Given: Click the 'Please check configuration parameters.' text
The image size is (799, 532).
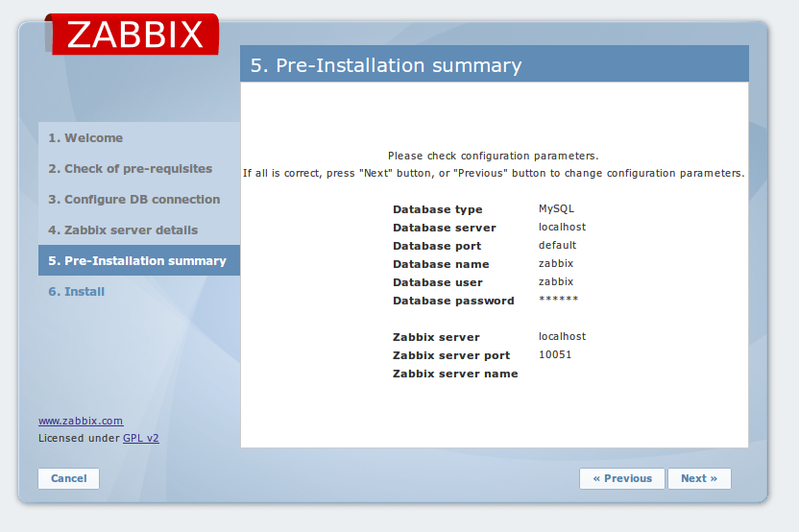Looking at the screenshot, I should tap(494, 156).
